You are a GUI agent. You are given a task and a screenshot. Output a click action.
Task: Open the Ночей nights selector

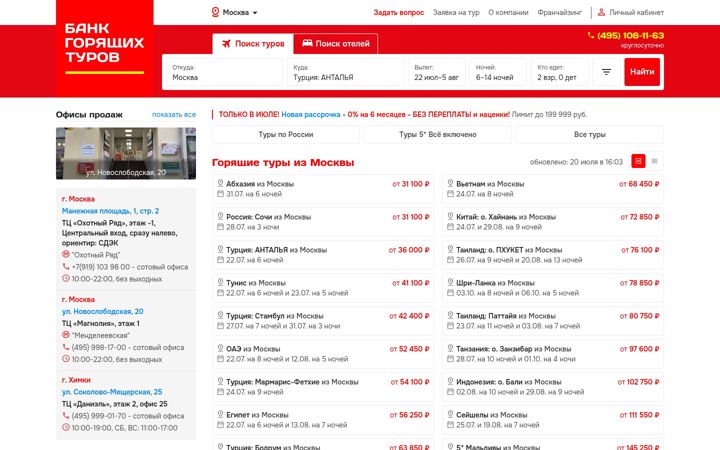tap(498, 72)
